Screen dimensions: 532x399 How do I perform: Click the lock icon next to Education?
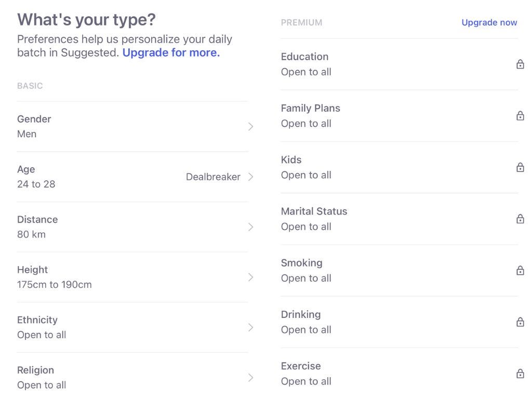520,64
